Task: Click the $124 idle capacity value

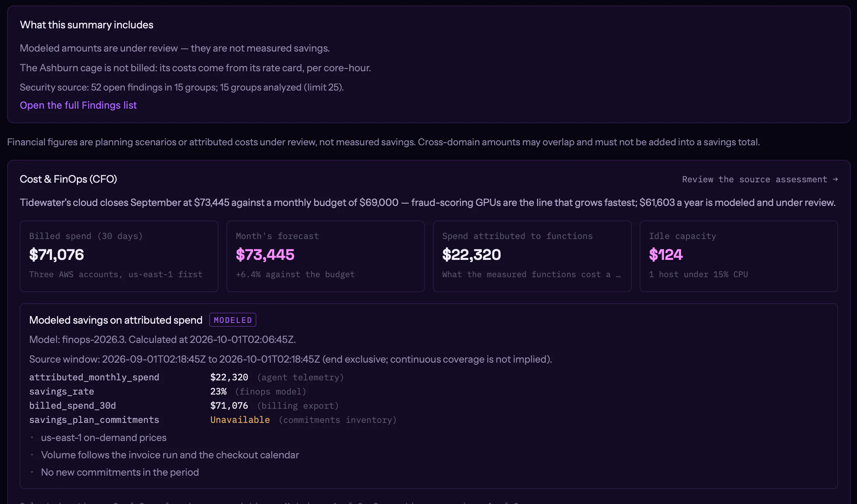Action: tap(666, 255)
